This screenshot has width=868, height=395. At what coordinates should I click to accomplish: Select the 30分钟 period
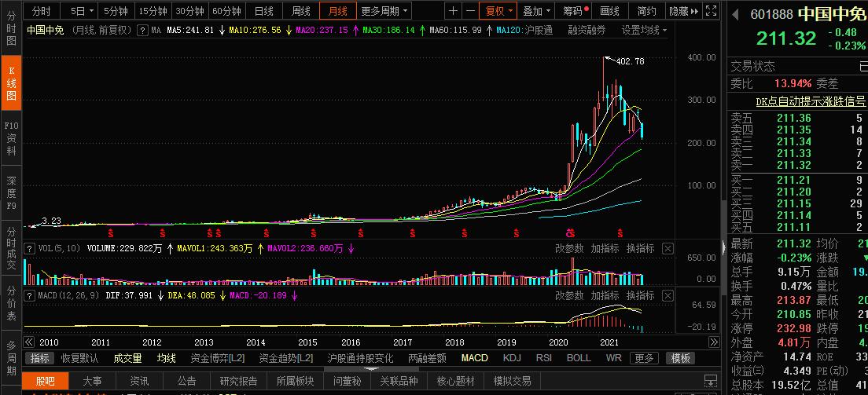pos(190,10)
